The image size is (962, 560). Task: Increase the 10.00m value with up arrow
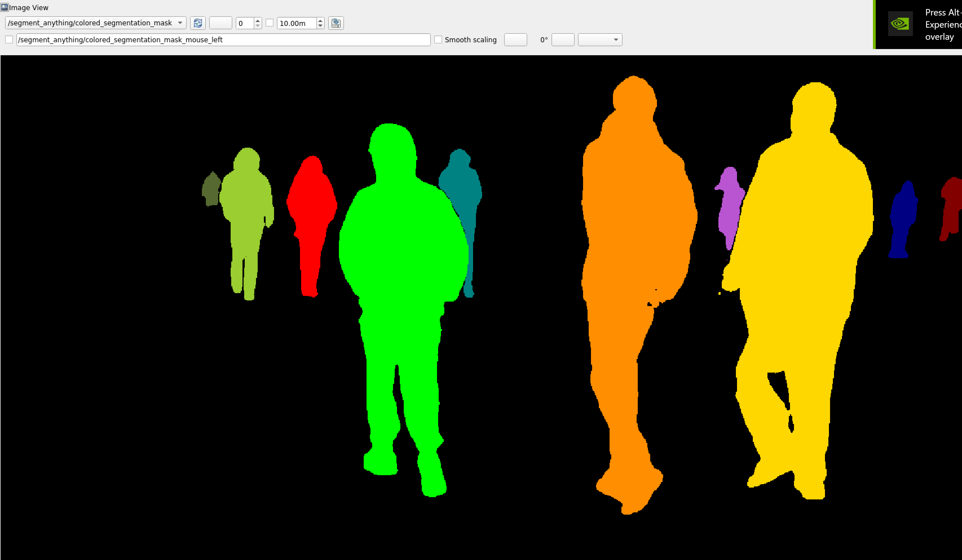pos(320,20)
